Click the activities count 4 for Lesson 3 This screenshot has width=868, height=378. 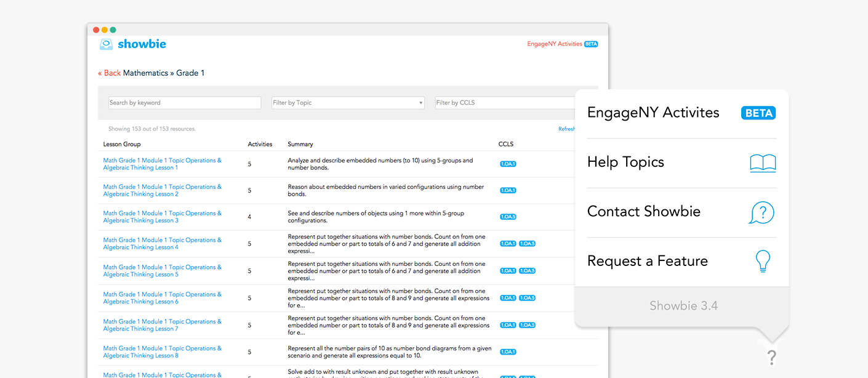[249, 217]
